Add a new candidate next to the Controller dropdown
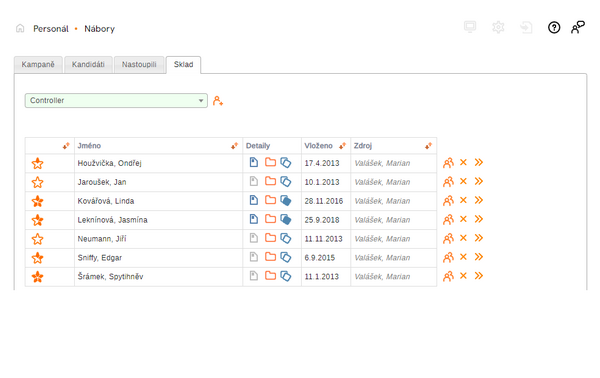The image size is (600, 378). (218, 101)
